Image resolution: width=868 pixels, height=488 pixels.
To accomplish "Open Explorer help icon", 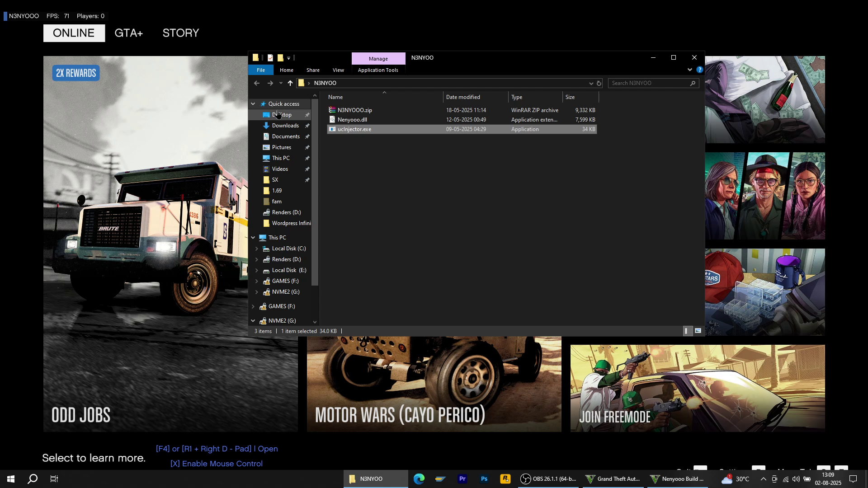I will click(x=699, y=70).
